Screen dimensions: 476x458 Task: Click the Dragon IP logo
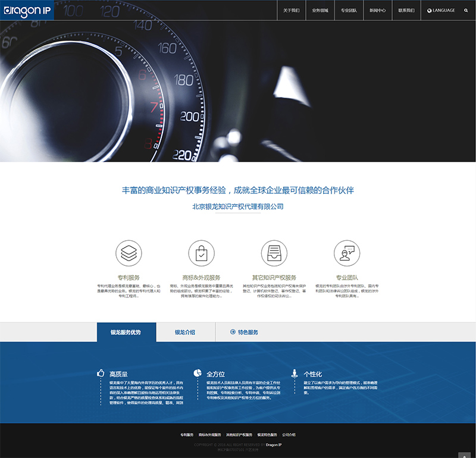pos(27,10)
